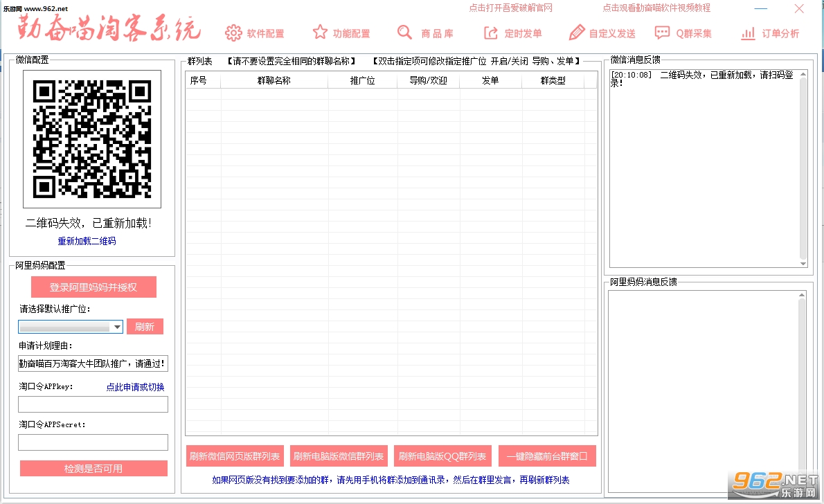The width and height of the screenshot is (824, 504).
Task: Click the 群聊名称 column header
Action: 274,80
